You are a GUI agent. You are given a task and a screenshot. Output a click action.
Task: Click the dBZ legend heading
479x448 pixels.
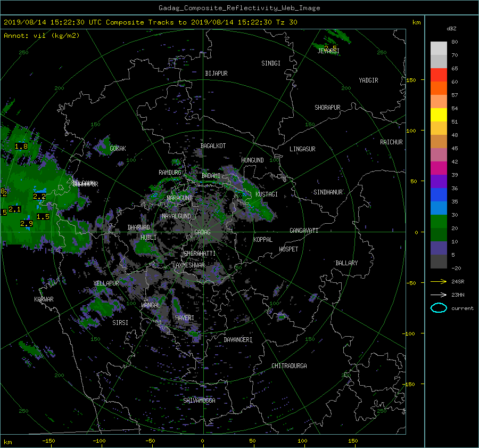point(451,28)
